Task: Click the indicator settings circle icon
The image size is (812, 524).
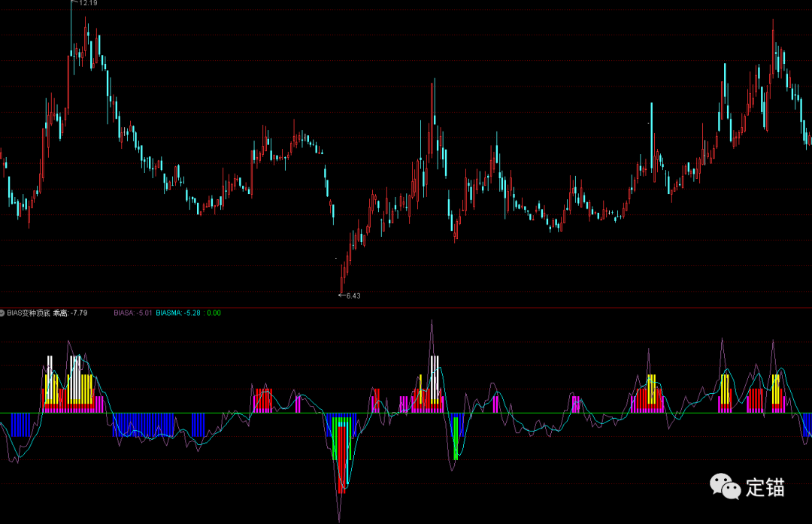Action: click(3, 313)
